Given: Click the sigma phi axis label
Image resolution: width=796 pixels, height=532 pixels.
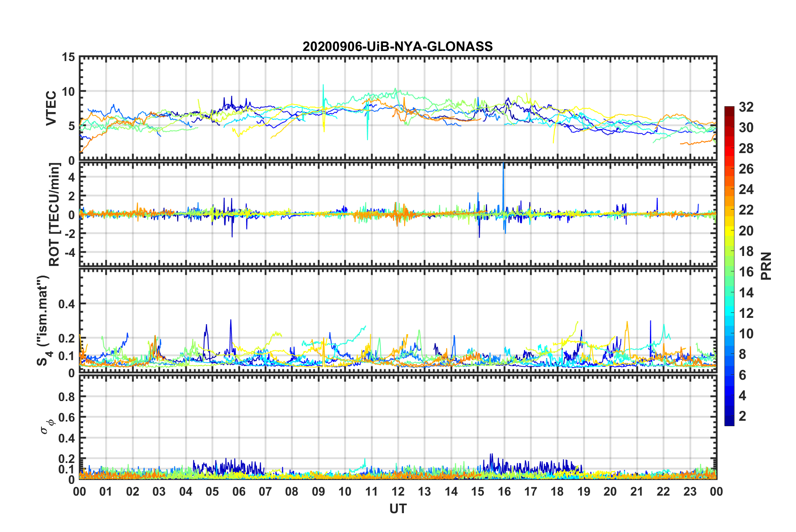Looking at the screenshot, I should pyautogui.click(x=48, y=427).
